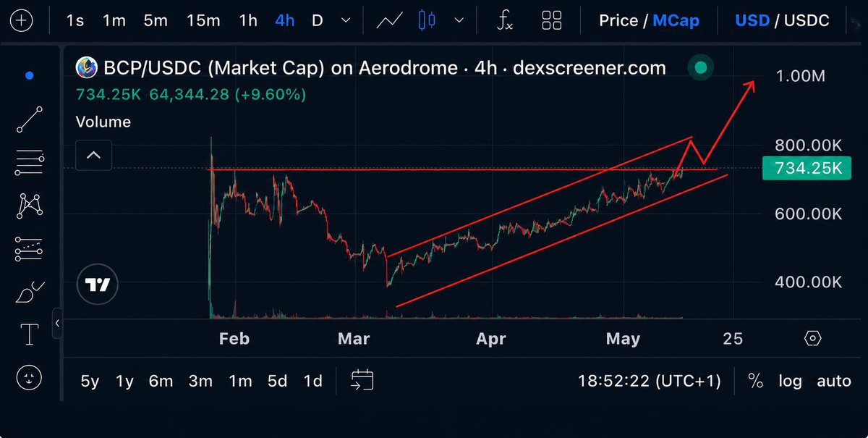Open the emoji sticker tool
The height and width of the screenshot is (438, 868).
click(x=29, y=377)
